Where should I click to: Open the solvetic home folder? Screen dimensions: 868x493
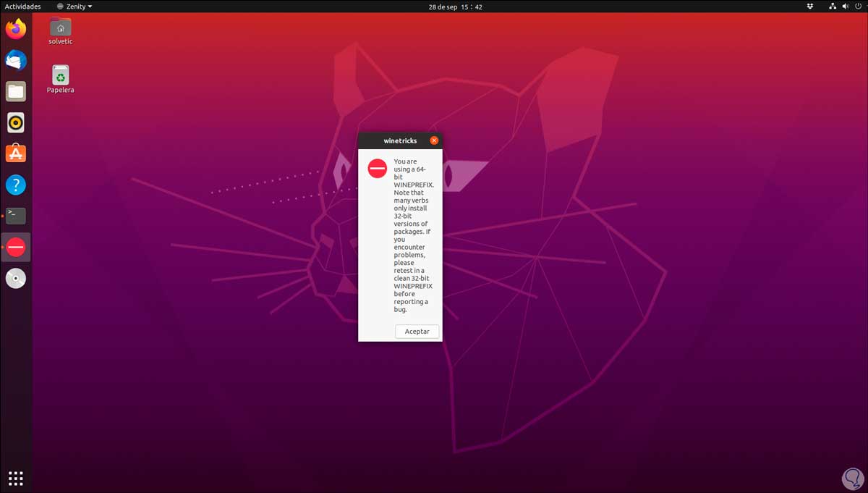pos(61,30)
